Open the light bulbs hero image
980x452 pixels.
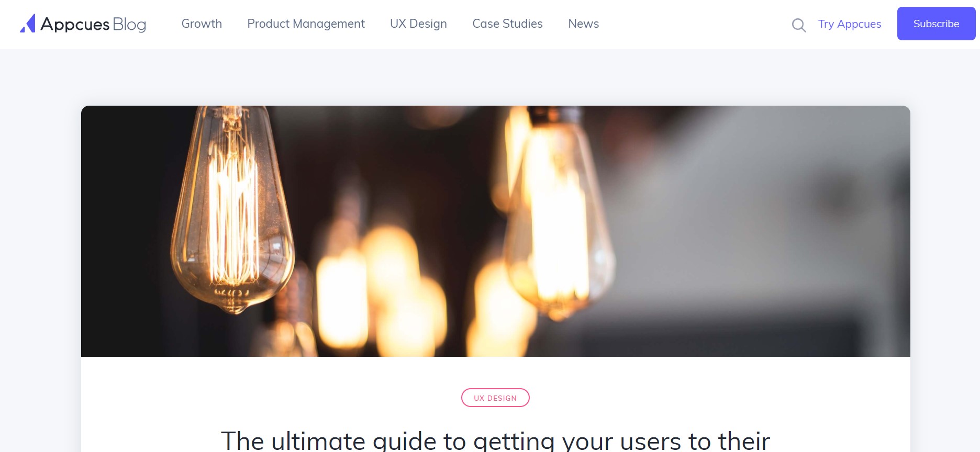(496, 231)
